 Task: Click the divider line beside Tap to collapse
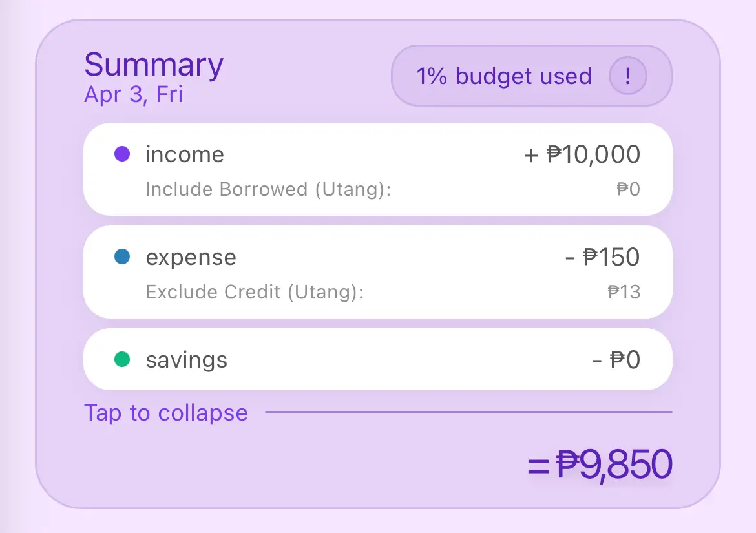coord(468,412)
